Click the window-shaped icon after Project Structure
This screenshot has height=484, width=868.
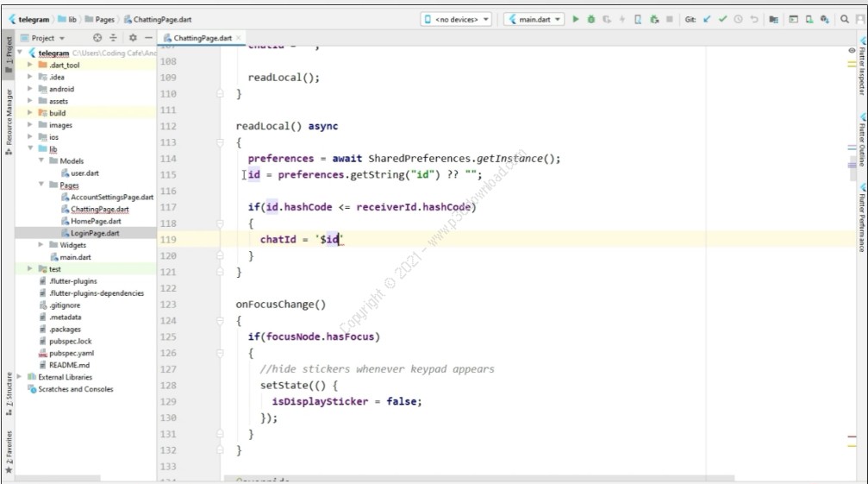click(x=793, y=19)
